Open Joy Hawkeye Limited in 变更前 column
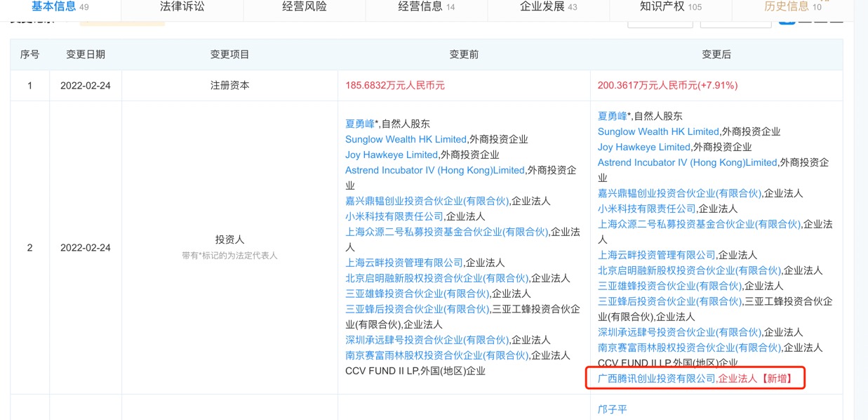The height and width of the screenshot is (420, 868). click(392, 155)
